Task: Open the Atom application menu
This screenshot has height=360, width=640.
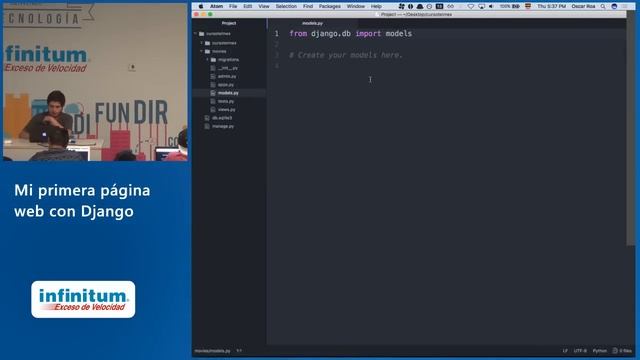Action: [216, 7]
